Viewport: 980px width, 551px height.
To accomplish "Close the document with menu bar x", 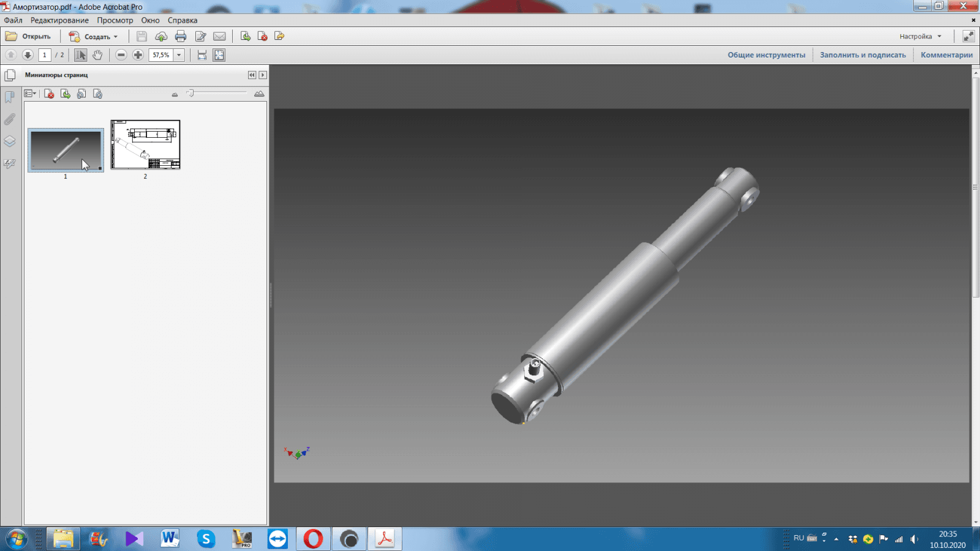I will point(973,20).
